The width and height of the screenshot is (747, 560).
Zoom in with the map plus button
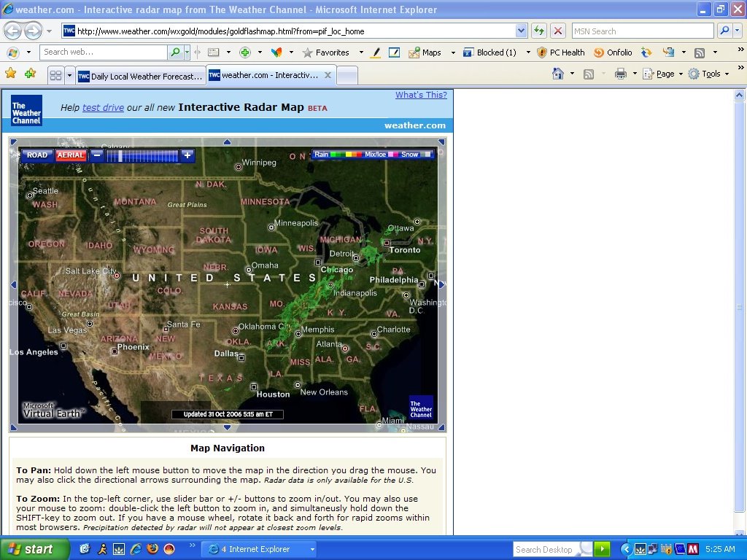click(187, 155)
